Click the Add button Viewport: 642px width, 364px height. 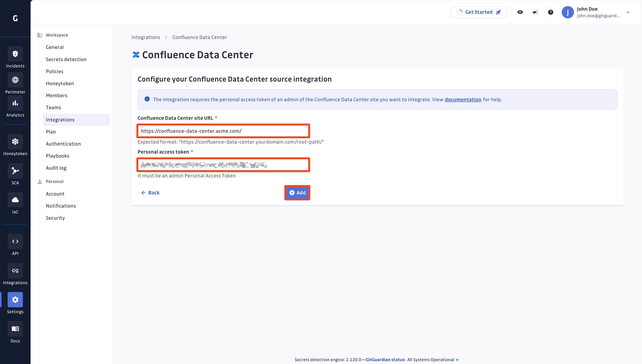tap(297, 193)
